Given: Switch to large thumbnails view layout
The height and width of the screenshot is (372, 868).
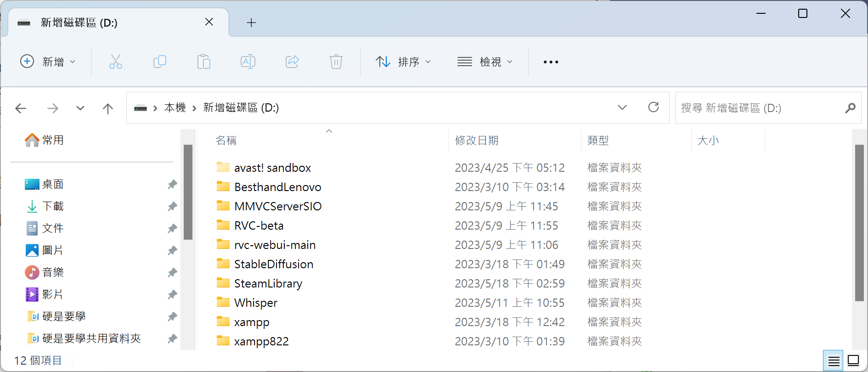Looking at the screenshot, I should (x=853, y=361).
